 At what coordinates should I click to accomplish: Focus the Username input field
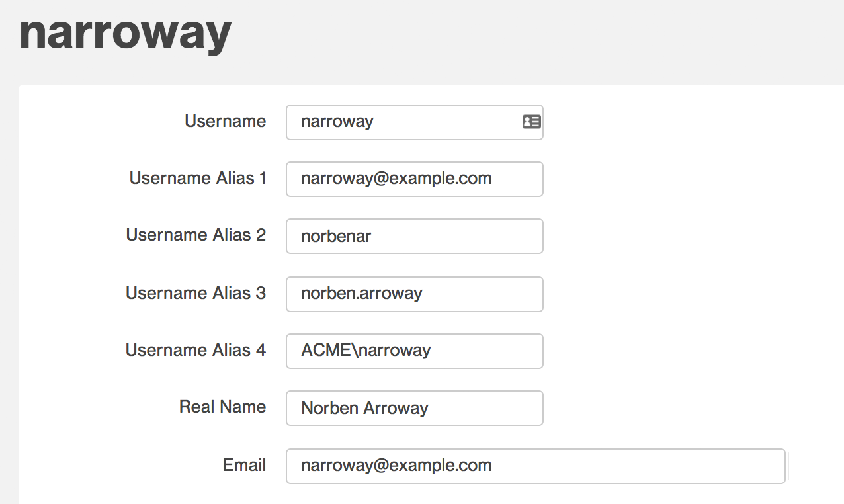click(403, 122)
